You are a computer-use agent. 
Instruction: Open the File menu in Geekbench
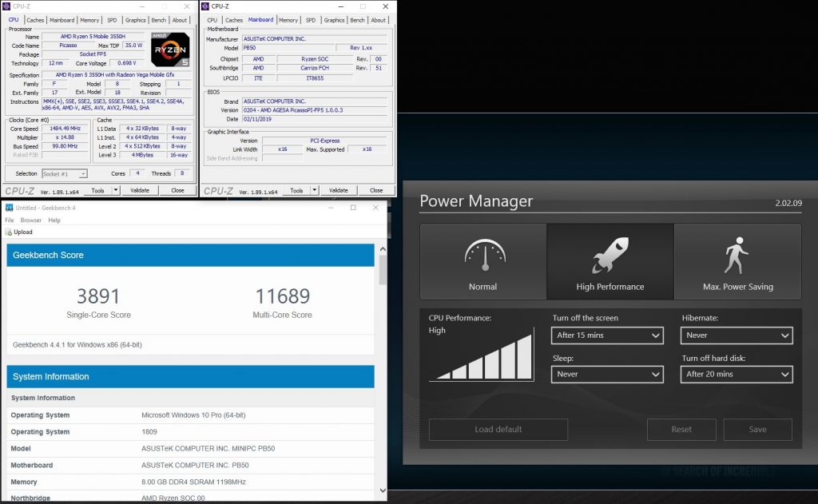(10, 220)
